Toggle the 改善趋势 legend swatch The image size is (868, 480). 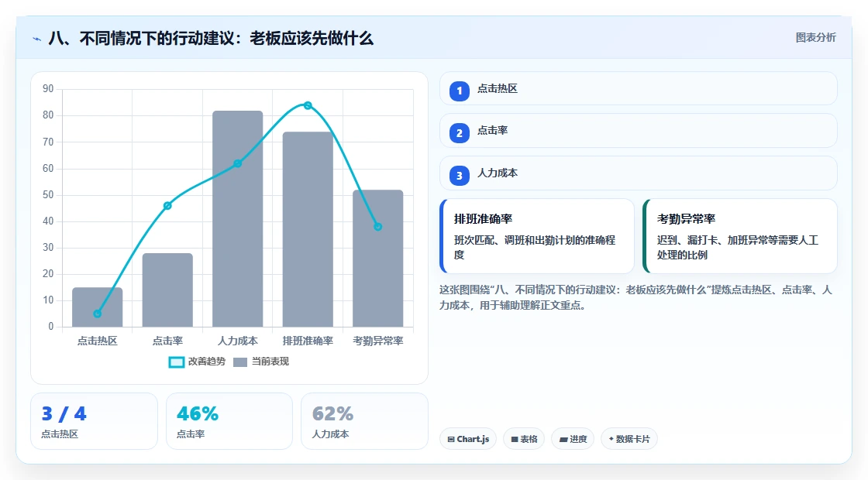[x=176, y=362]
